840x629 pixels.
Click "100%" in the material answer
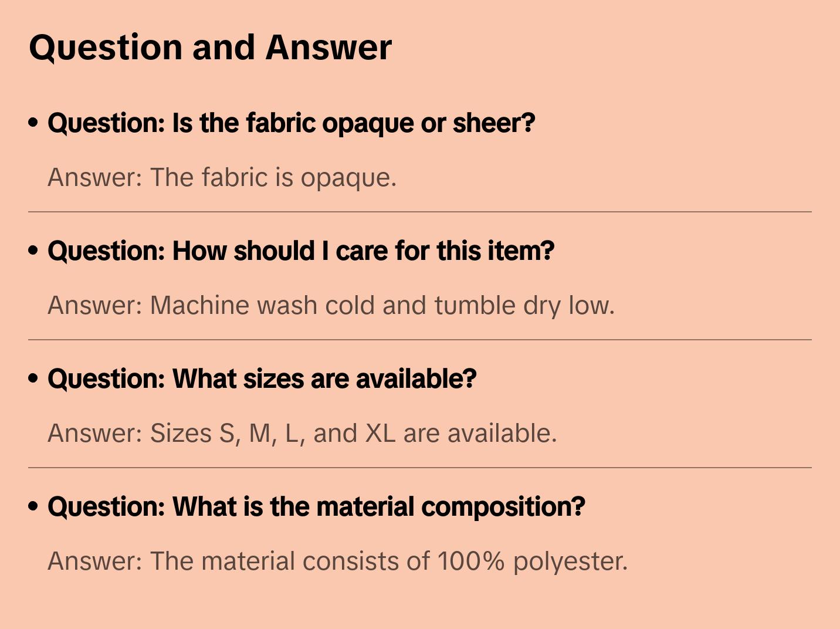pos(471,562)
